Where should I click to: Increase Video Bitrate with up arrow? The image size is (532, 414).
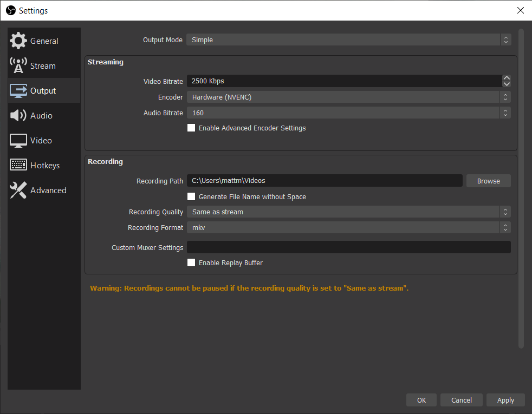point(507,78)
